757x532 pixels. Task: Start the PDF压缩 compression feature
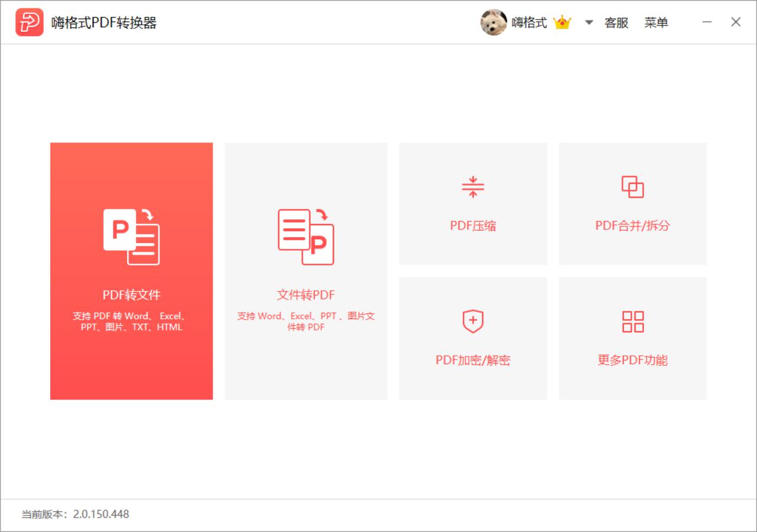(473, 203)
